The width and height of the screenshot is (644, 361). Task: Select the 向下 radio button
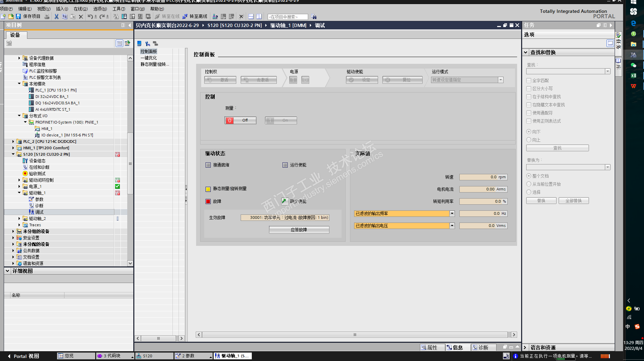pyautogui.click(x=529, y=132)
